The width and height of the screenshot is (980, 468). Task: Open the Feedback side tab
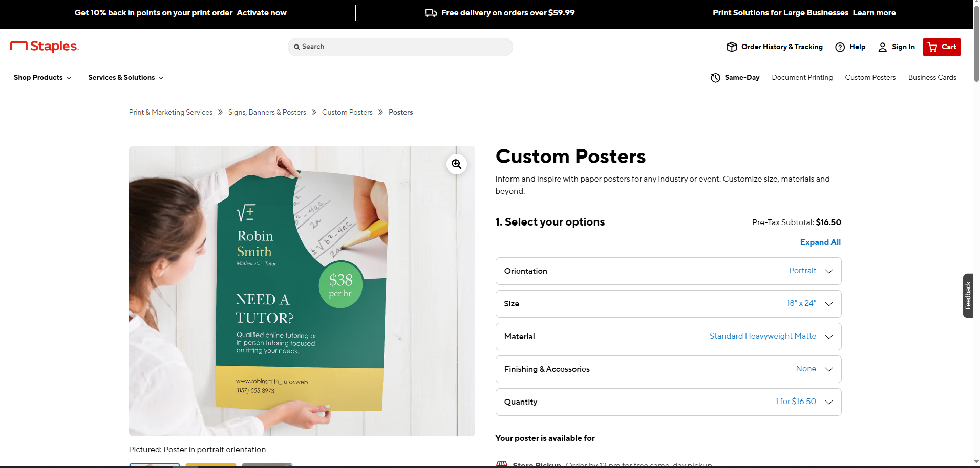pos(968,296)
